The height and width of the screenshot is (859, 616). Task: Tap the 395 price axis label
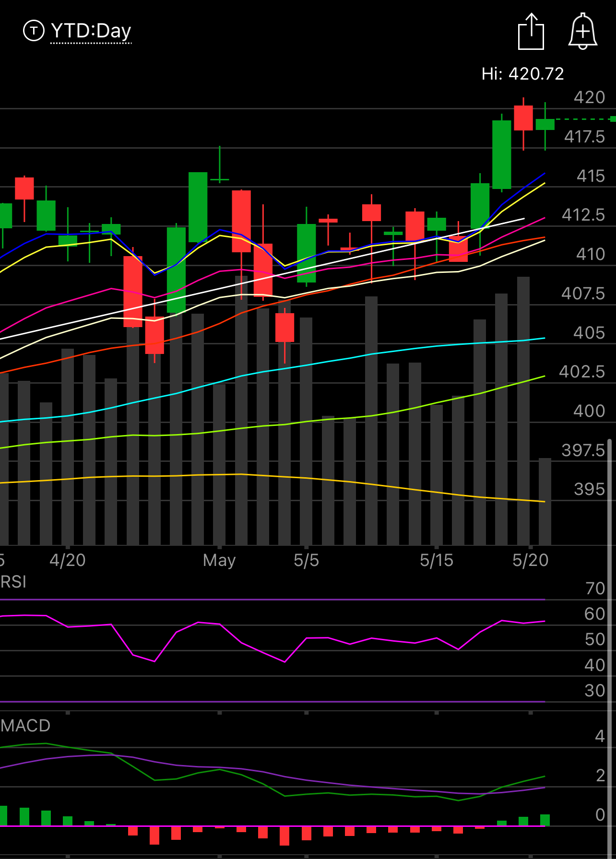[590, 489]
